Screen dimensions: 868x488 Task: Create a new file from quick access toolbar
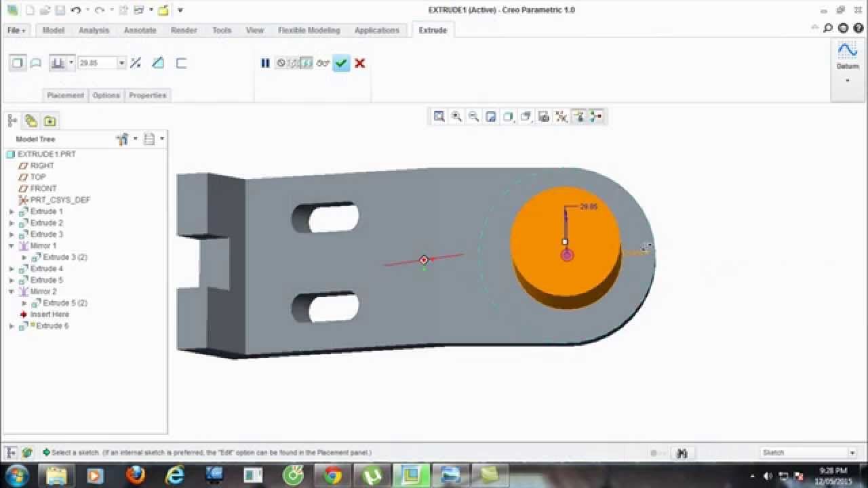click(29, 10)
